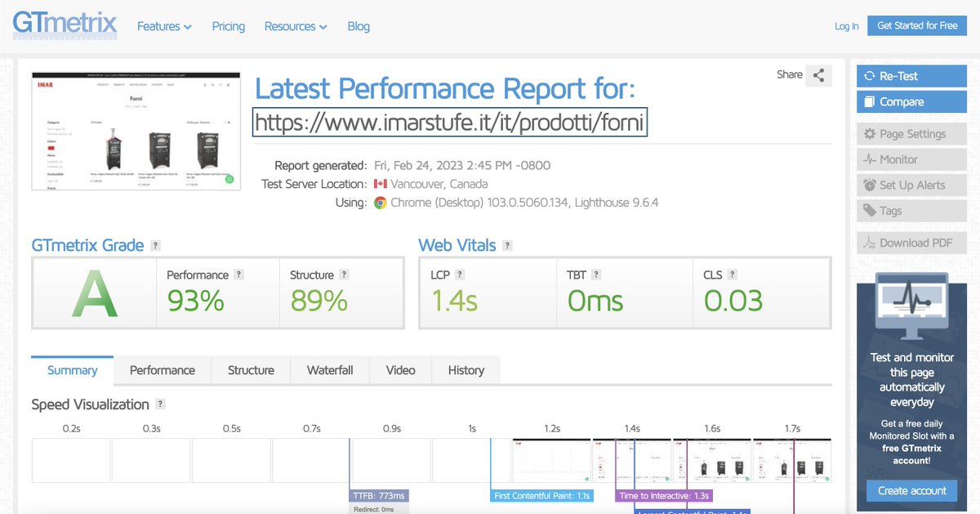
Task: Click the Canada flag icon
Action: [x=381, y=184]
